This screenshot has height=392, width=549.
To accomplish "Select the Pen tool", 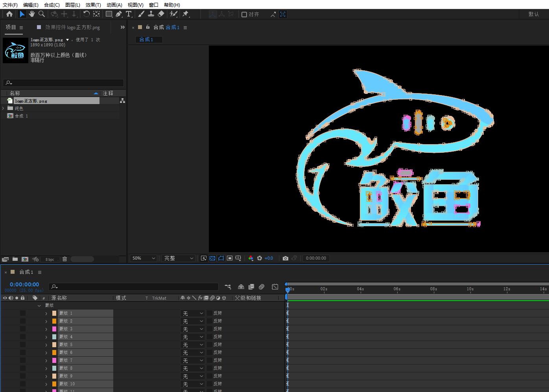I will 119,14.
